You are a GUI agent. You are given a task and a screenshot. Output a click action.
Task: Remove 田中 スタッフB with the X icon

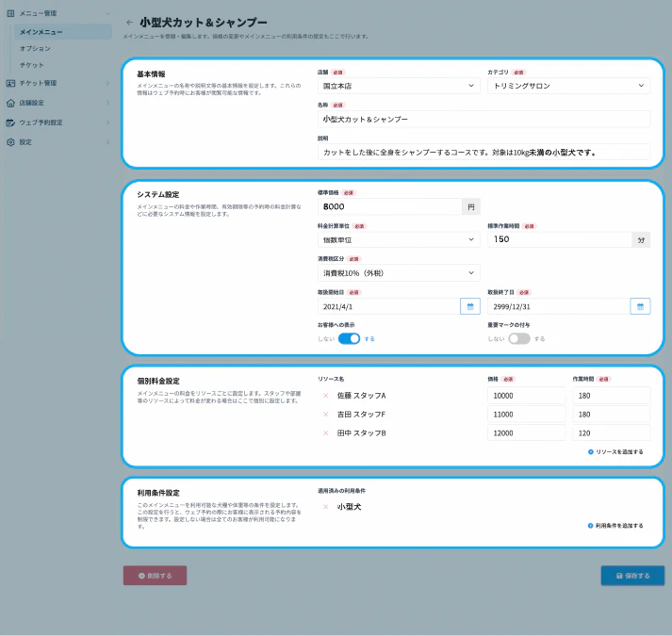click(326, 433)
